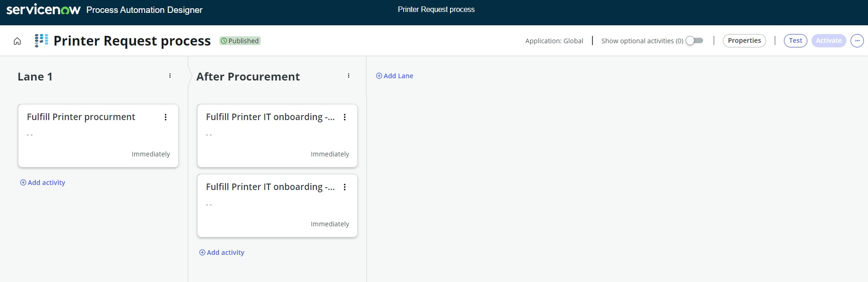
Task: Open the menu on the second IT onboarding activity
Action: 345,187
